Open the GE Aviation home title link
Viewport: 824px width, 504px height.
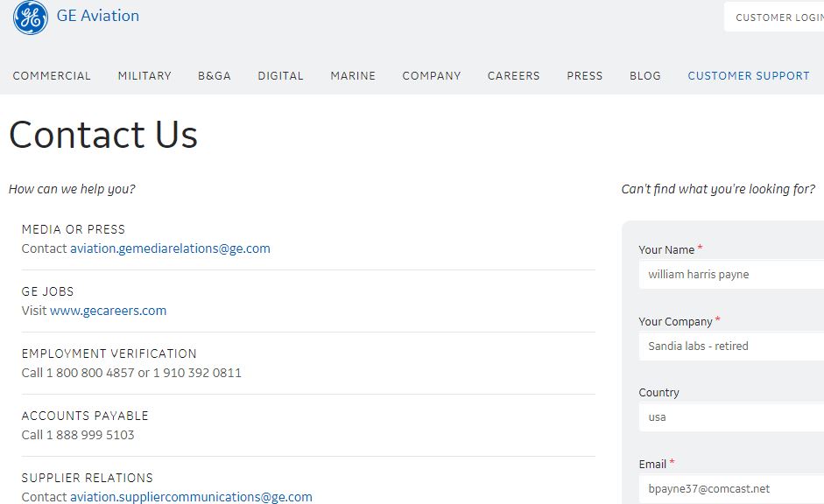click(x=98, y=16)
